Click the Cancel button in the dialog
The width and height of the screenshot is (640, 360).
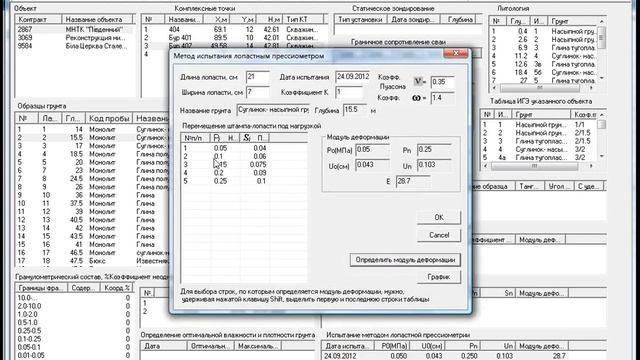coord(439,235)
